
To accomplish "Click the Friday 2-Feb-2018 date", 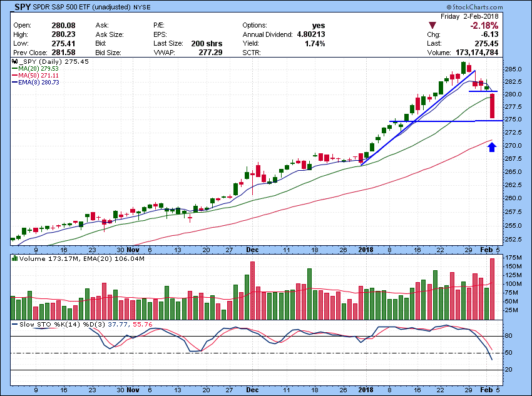I will (469, 16).
